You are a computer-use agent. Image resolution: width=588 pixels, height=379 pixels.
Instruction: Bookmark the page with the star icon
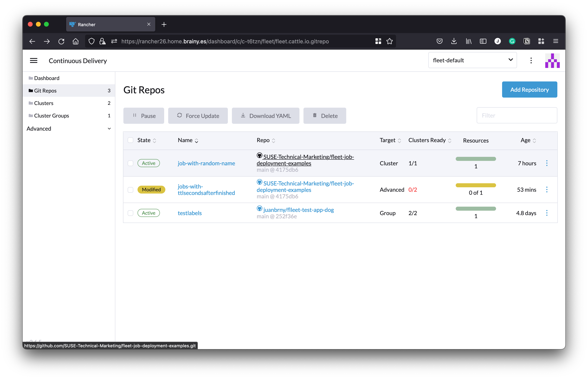[x=389, y=41]
